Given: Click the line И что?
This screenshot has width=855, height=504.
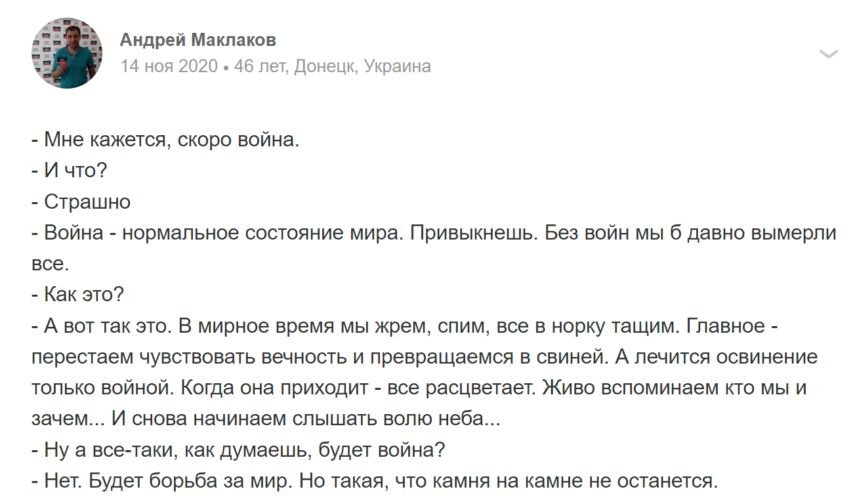Looking at the screenshot, I should tap(69, 171).
